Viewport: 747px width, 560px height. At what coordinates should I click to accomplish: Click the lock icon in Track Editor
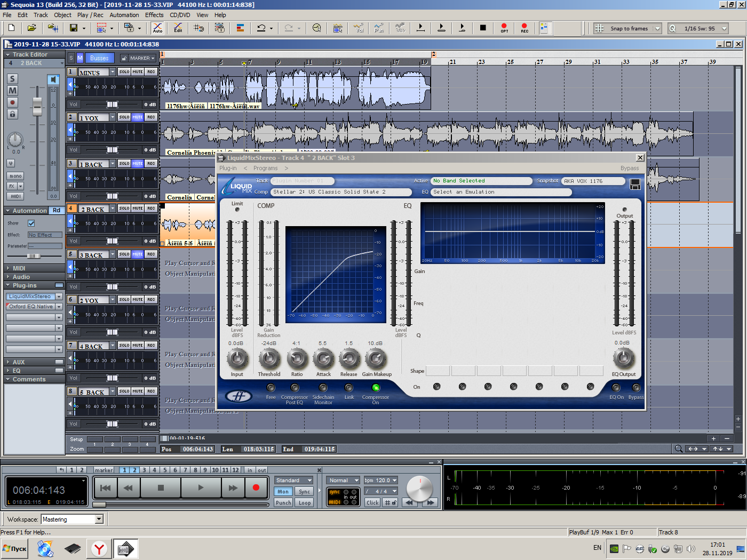point(12,114)
